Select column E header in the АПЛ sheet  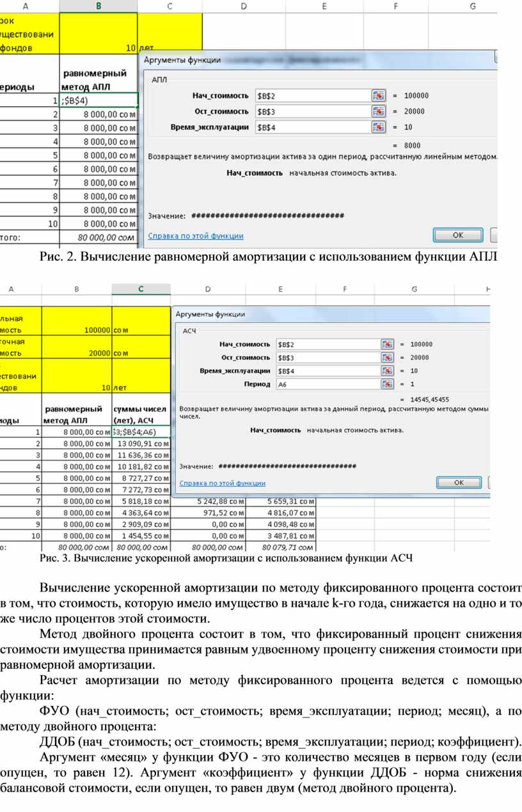pyautogui.click(x=324, y=6)
